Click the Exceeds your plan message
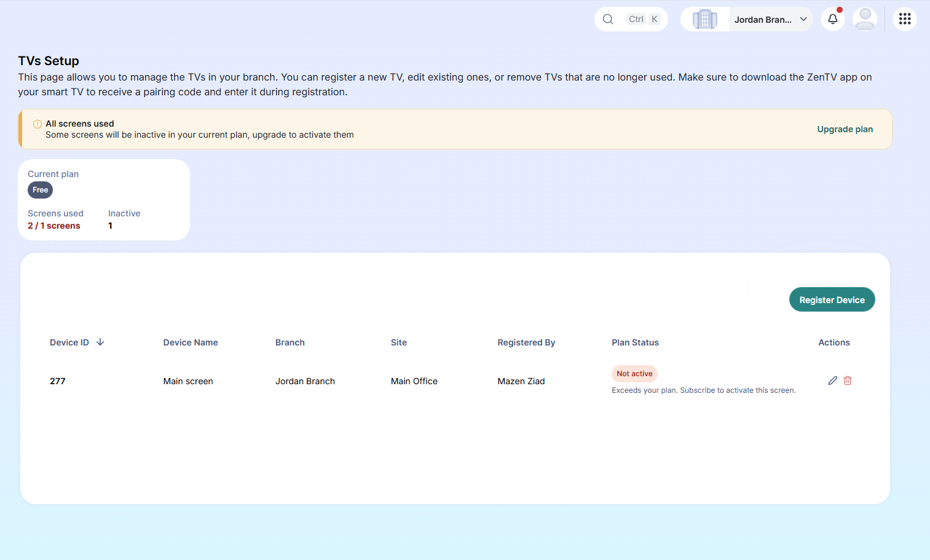 704,390
